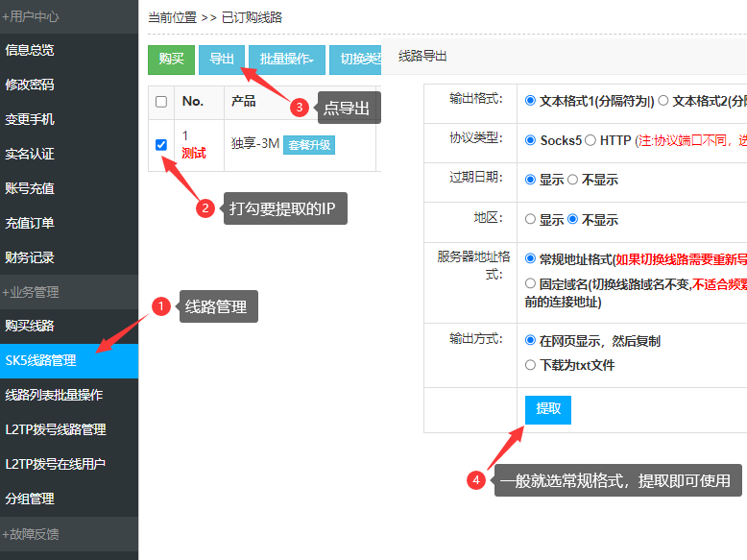Click the 套餐升级 upgrade badge
The height and width of the screenshot is (560, 747).
click(309, 145)
